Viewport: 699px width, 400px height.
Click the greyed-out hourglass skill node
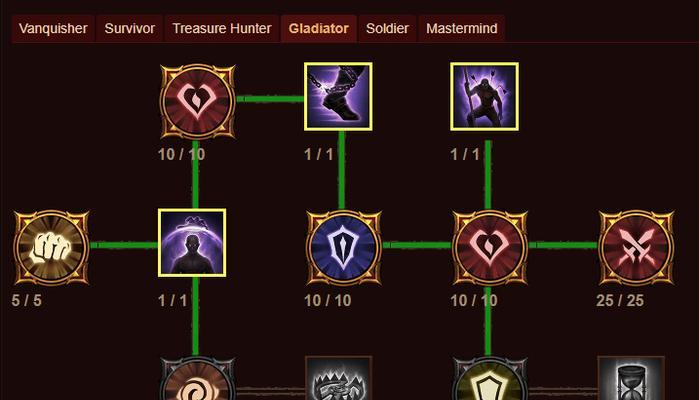click(631, 378)
